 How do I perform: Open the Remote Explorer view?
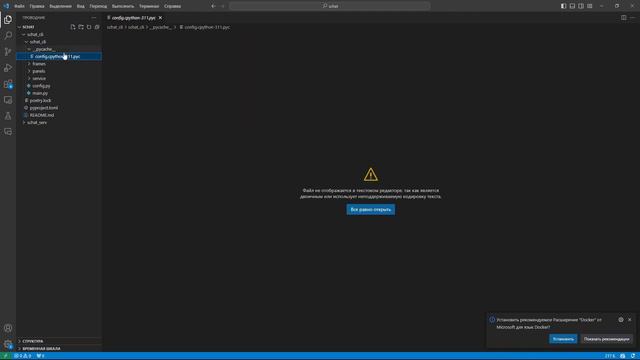coord(8,100)
